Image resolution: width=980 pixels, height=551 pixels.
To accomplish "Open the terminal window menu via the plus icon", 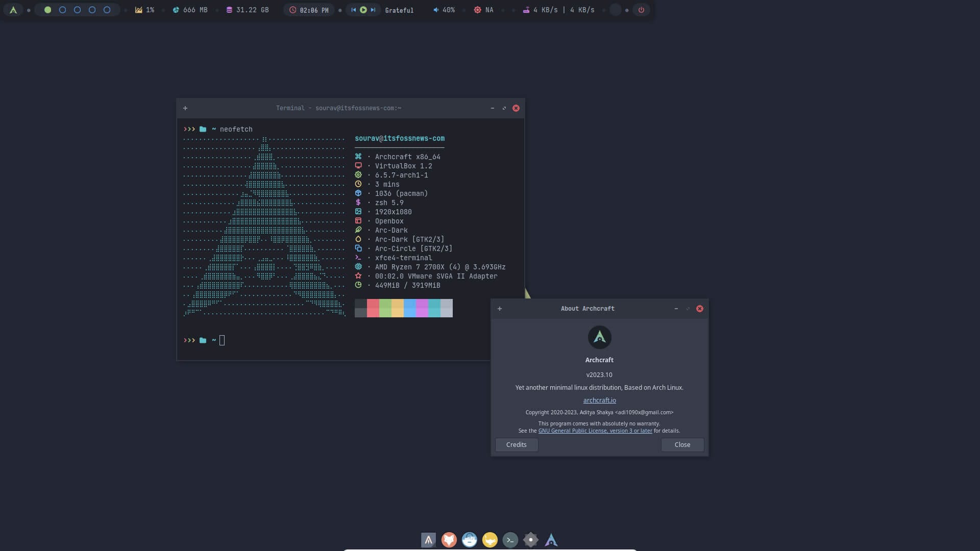I will (185, 108).
